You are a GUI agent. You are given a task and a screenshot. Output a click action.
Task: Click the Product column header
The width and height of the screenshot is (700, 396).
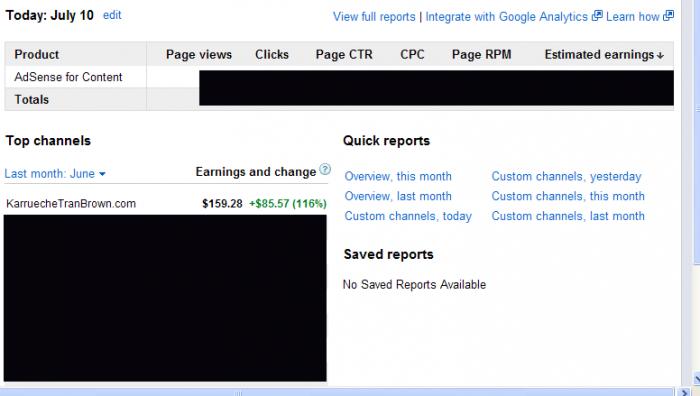(37, 54)
